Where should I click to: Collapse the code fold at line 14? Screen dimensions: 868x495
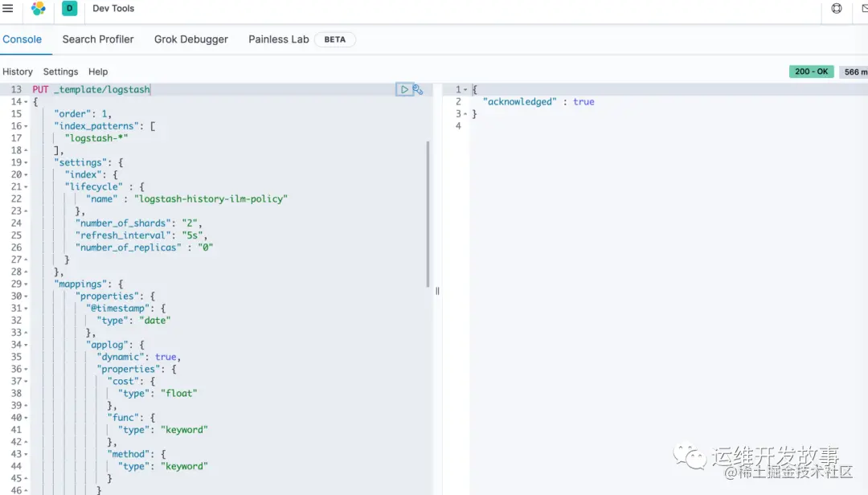coord(26,102)
